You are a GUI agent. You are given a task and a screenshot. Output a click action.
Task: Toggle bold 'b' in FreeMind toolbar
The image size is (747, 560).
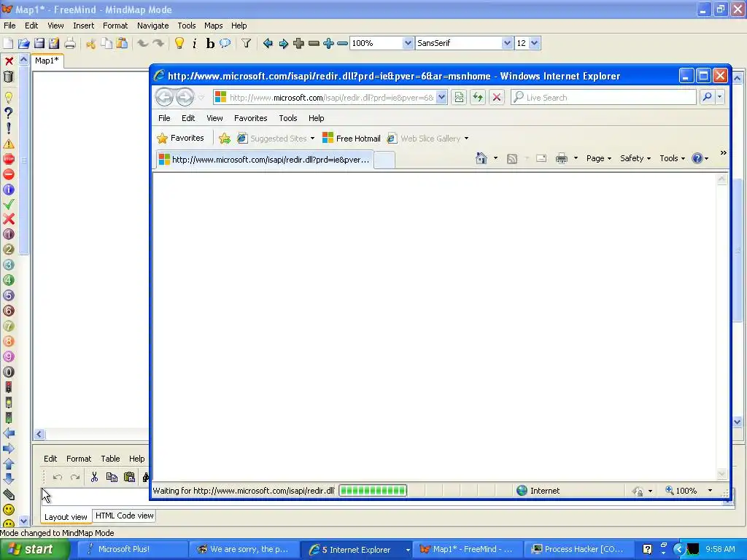tap(210, 43)
